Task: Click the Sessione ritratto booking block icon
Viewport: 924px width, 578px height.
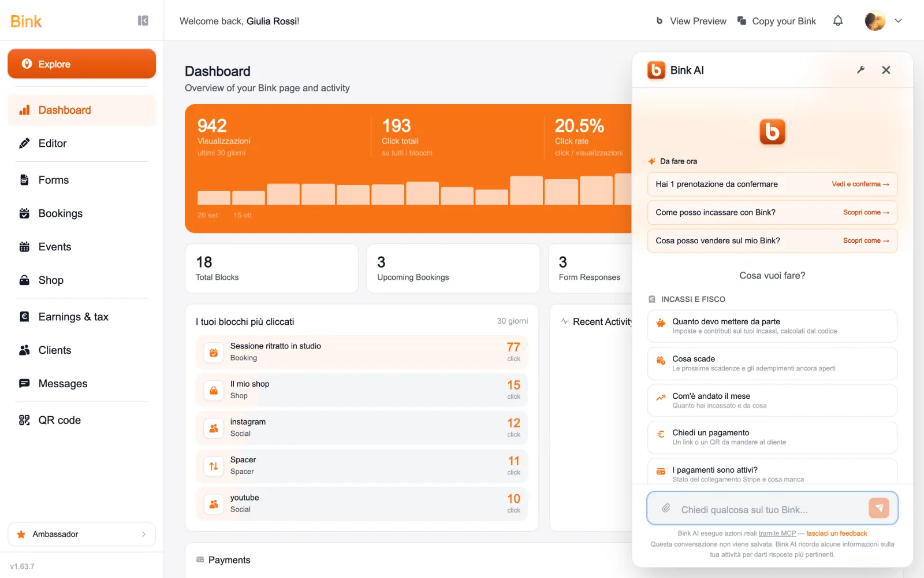Action: (x=214, y=353)
